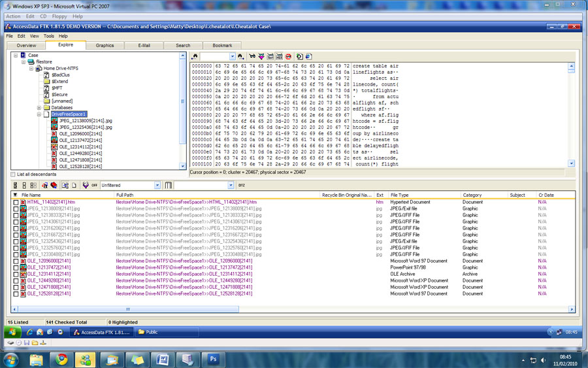The width and height of the screenshot is (588, 368).
Task: Enable List all descendants checkbox
Action: click(x=13, y=175)
